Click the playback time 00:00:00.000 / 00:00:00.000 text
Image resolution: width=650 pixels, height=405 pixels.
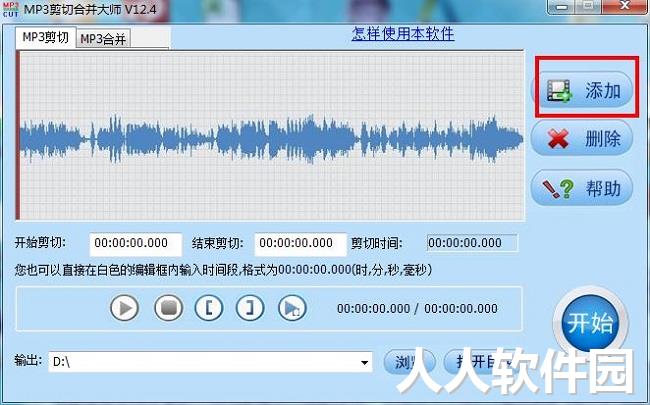(417, 308)
